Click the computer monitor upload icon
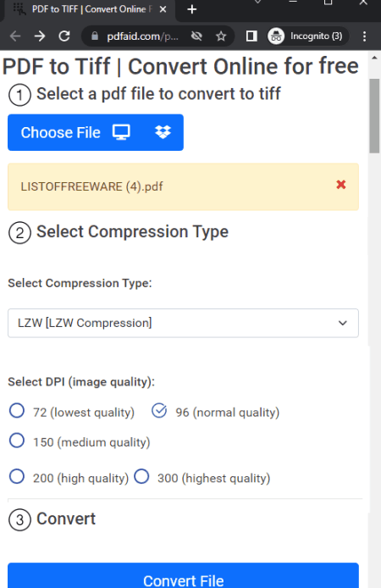Image resolution: width=381 pixels, height=588 pixels. click(x=121, y=132)
